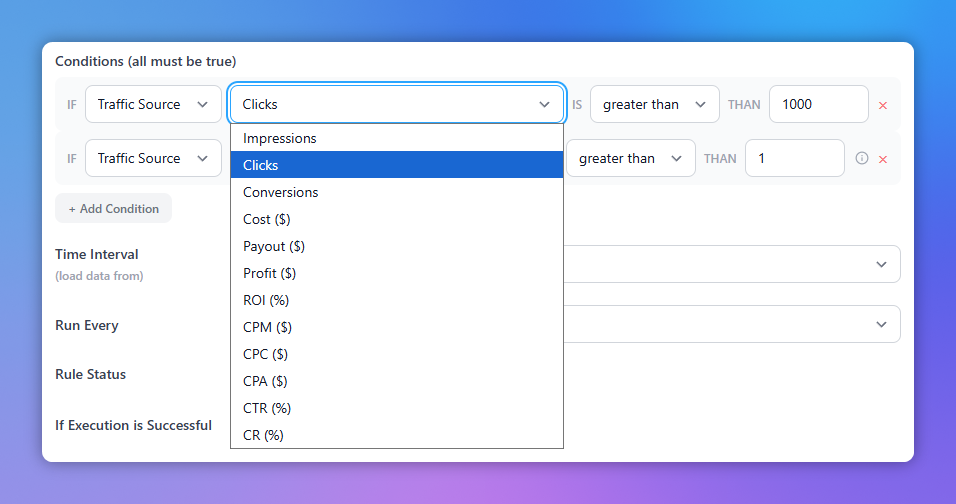Pick Conversions in the metric list

[397, 192]
